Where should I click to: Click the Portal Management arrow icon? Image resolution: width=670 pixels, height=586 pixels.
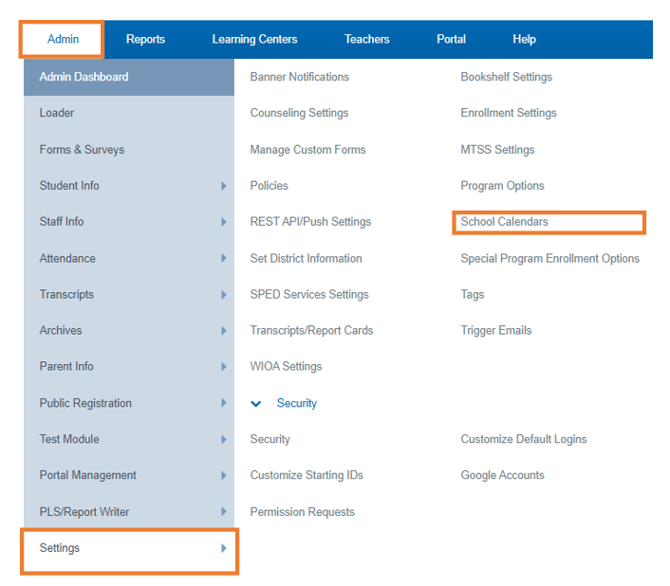pos(223,476)
